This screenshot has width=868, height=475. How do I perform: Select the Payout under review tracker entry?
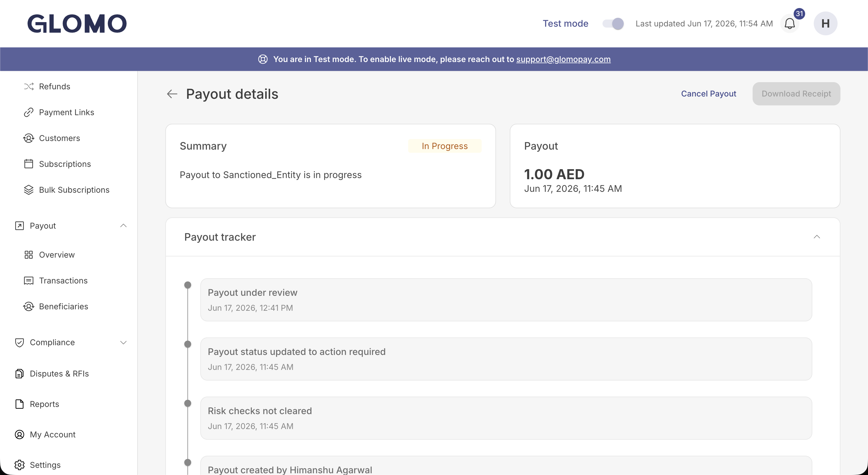506,300
